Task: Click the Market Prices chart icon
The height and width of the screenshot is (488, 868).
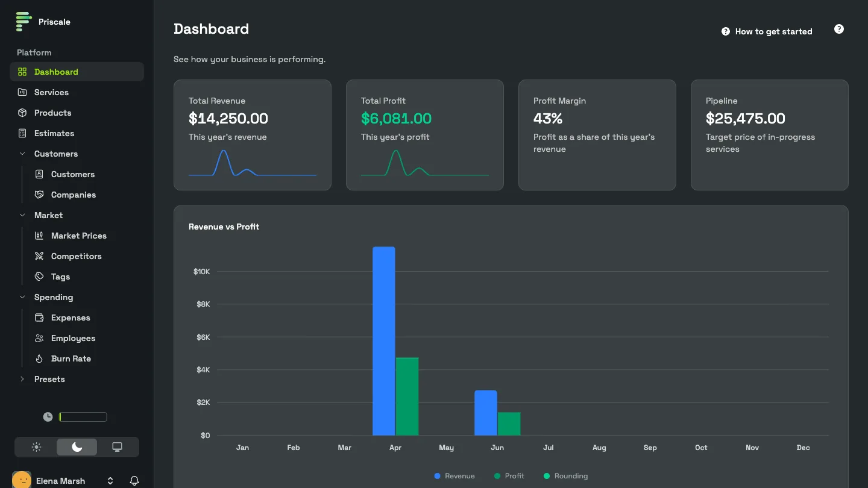Action: pyautogui.click(x=39, y=236)
